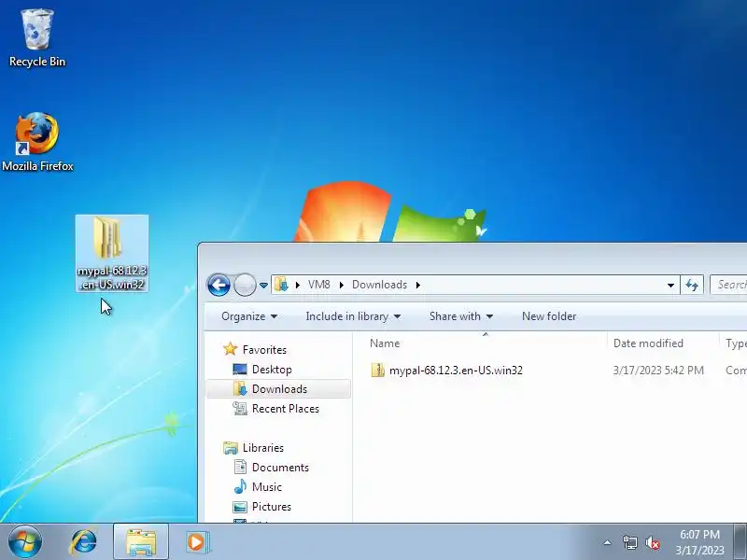Sort by the Date modified column header

[x=663, y=343]
